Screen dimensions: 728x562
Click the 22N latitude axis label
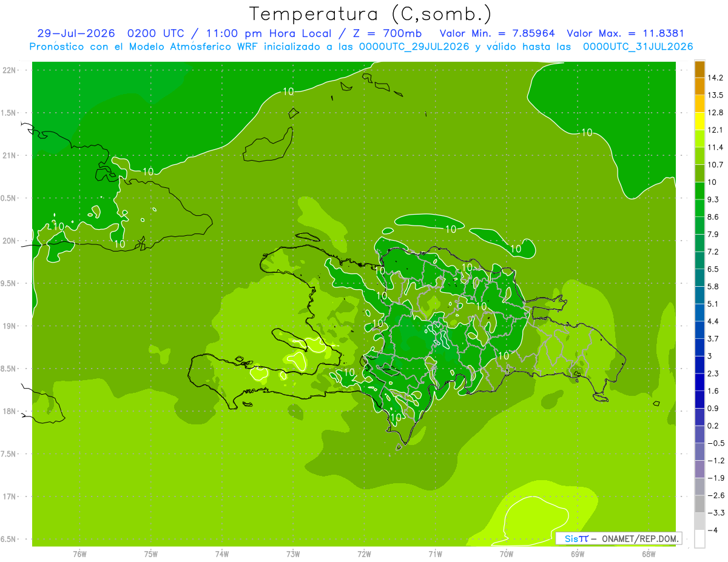pyautogui.click(x=10, y=70)
